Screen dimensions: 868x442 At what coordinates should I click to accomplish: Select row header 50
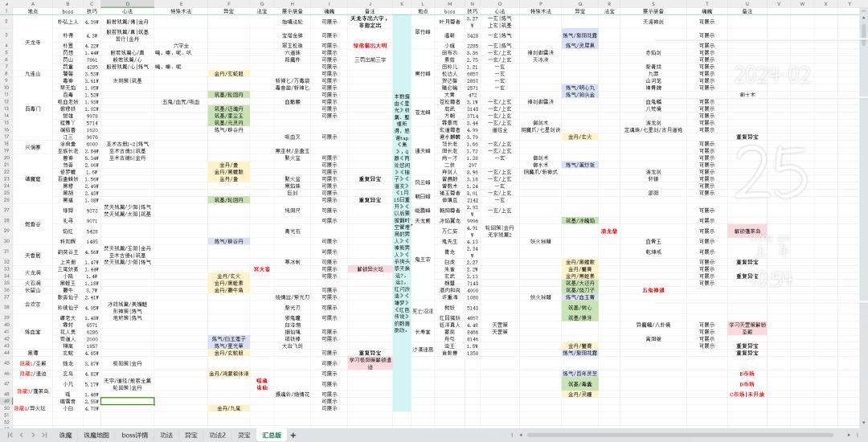tap(6, 408)
